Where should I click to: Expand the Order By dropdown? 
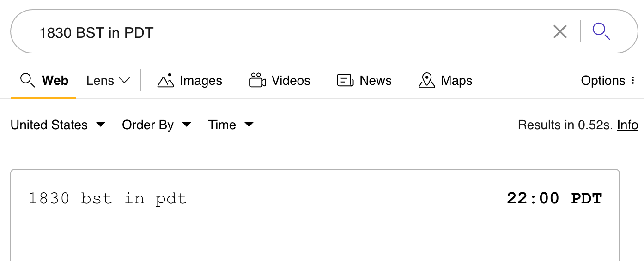tap(156, 125)
